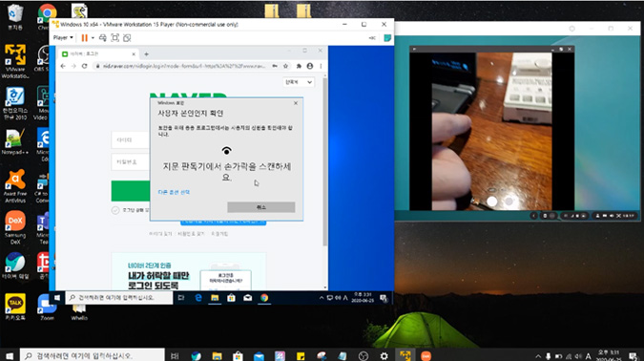The width and height of the screenshot is (644, 361).
Task: Open Mail in the guest VM taskbar
Action: pos(248,298)
